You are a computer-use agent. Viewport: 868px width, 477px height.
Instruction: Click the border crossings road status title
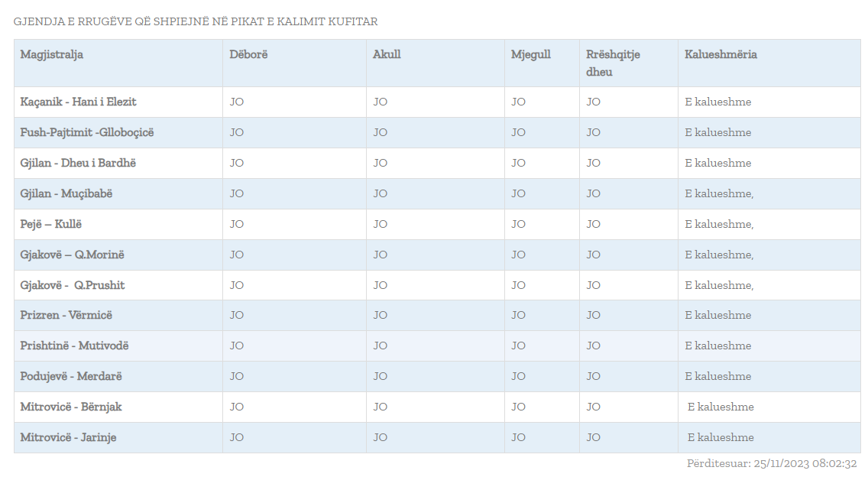pyautogui.click(x=196, y=21)
